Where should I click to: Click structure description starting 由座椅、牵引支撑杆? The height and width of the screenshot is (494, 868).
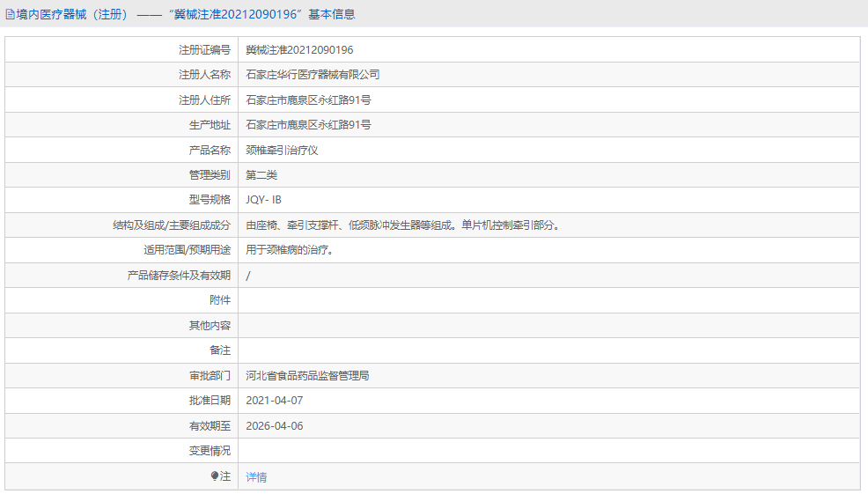pyautogui.click(x=403, y=225)
